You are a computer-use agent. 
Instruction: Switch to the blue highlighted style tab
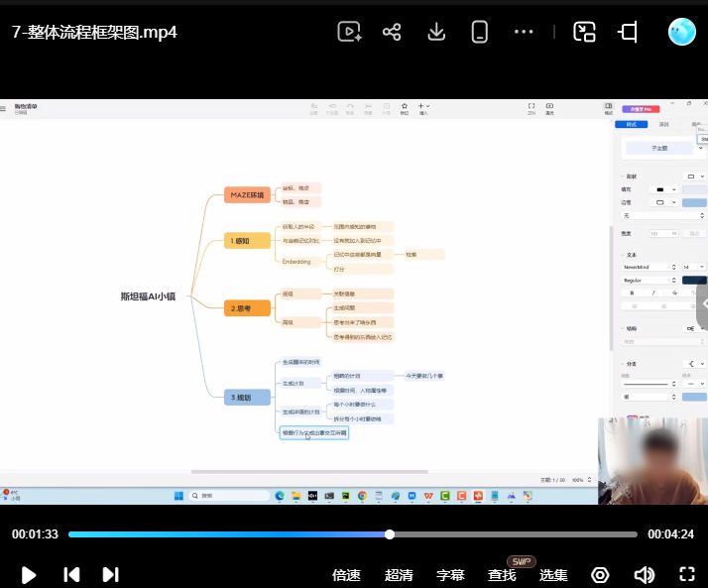(x=632, y=124)
